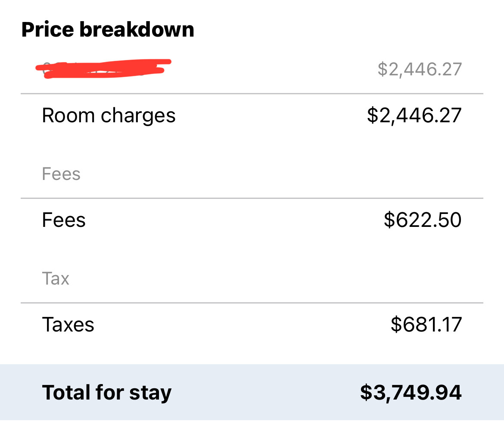This screenshot has width=504, height=440.
Task: Select the $622.50 fees amount
Action: [x=423, y=220]
